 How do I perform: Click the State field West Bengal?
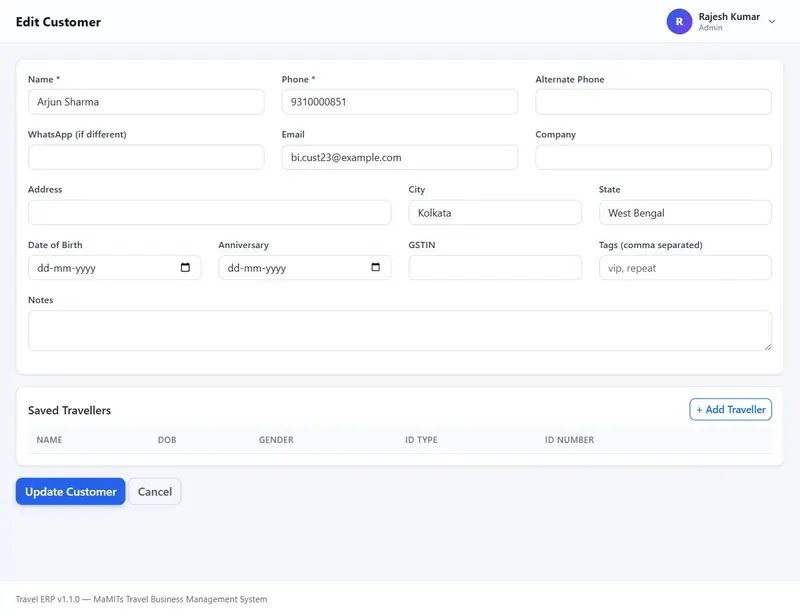tap(685, 212)
